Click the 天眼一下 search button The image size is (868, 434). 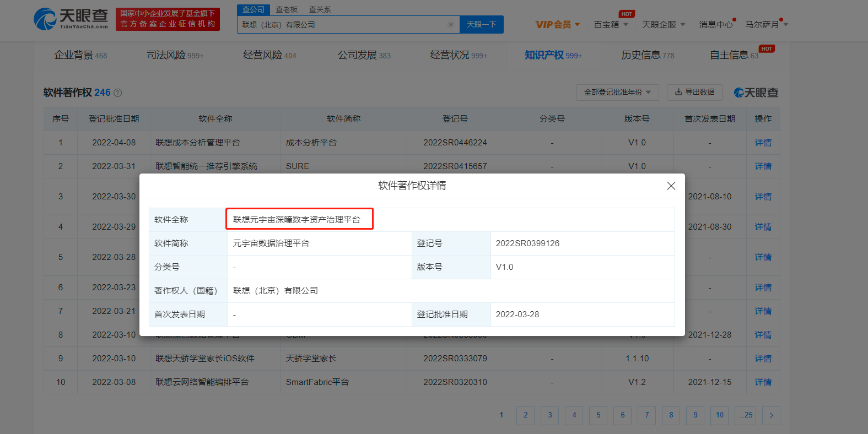pos(482,24)
